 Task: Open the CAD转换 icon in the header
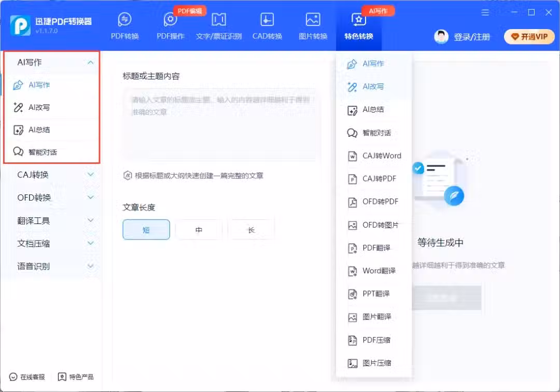tap(267, 20)
